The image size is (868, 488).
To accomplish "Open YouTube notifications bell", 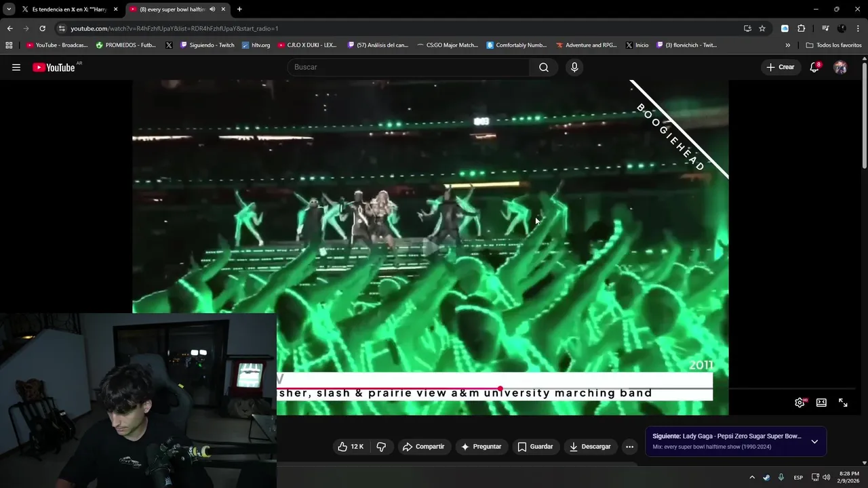I will [x=814, y=67].
